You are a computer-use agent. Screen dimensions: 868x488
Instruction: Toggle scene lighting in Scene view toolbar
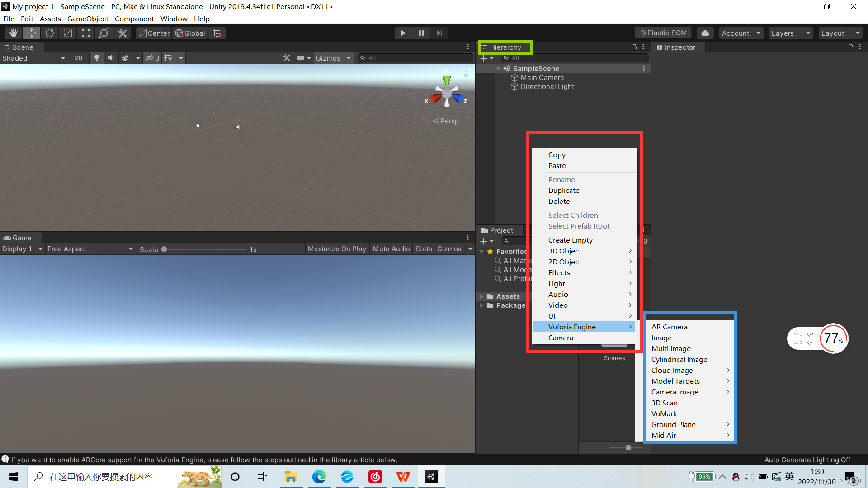click(x=96, y=58)
